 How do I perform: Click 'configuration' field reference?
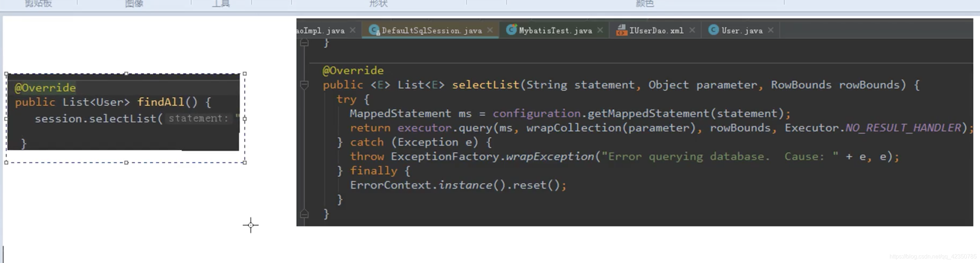pyautogui.click(x=537, y=113)
